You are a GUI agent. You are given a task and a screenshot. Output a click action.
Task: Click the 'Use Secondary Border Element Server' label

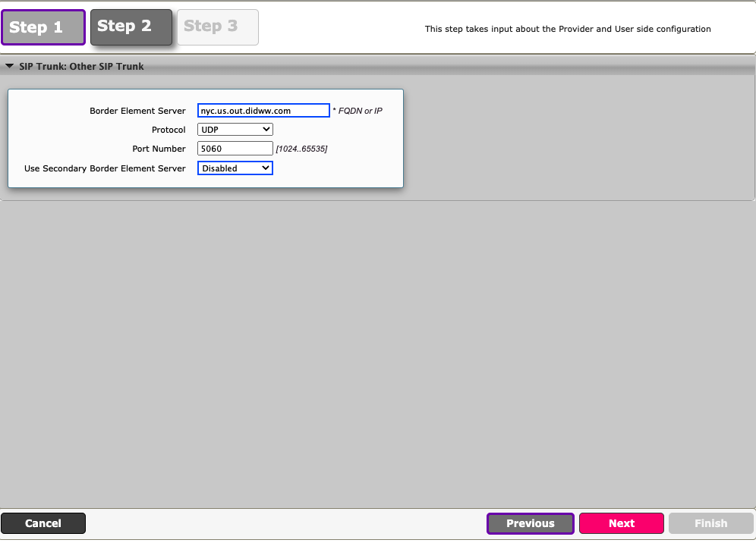tap(105, 168)
